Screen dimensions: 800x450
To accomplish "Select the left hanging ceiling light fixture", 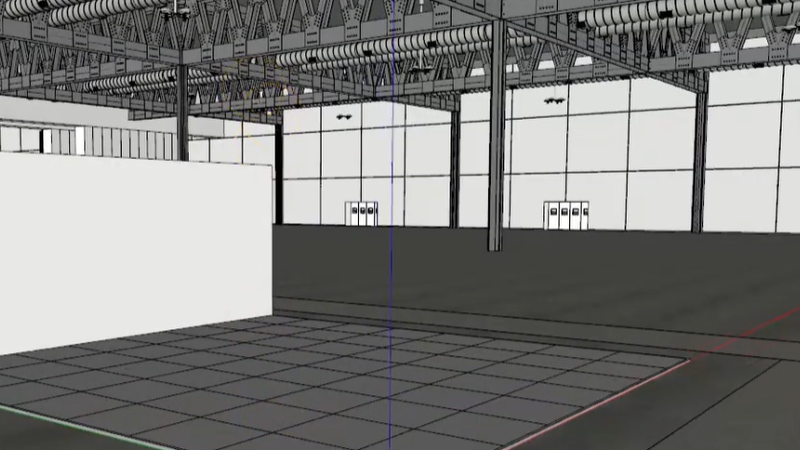I will coord(346,116).
